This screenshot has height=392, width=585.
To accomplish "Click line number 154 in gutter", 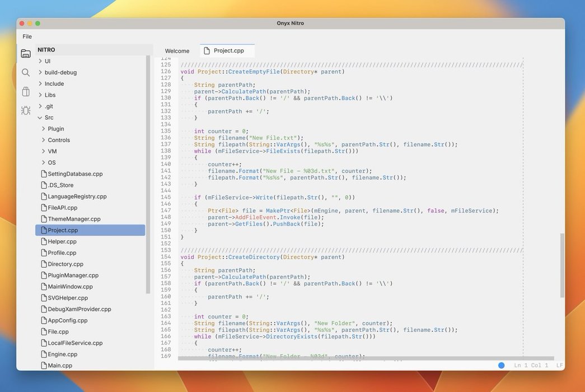I will [x=166, y=257].
